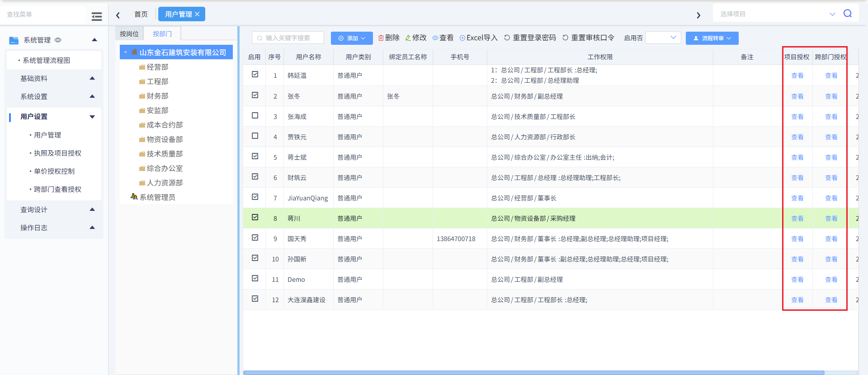Collapse the 山东金石建筑安装有限公司 tree node
This screenshot has height=375, width=868.
(x=126, y=52)
